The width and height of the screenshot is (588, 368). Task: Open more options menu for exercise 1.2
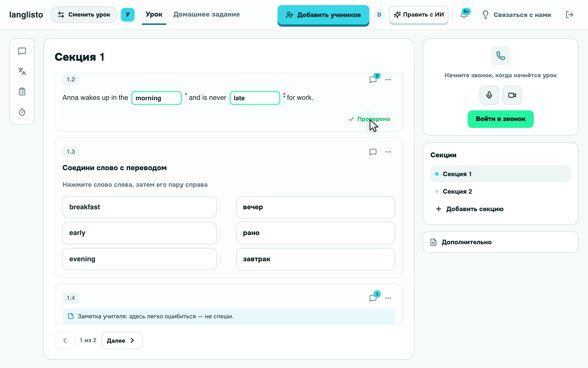click(388, 80)
